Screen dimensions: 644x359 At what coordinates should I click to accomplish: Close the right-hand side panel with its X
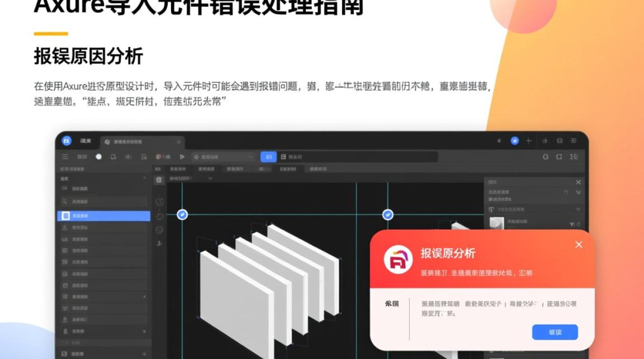coord(578,182)
